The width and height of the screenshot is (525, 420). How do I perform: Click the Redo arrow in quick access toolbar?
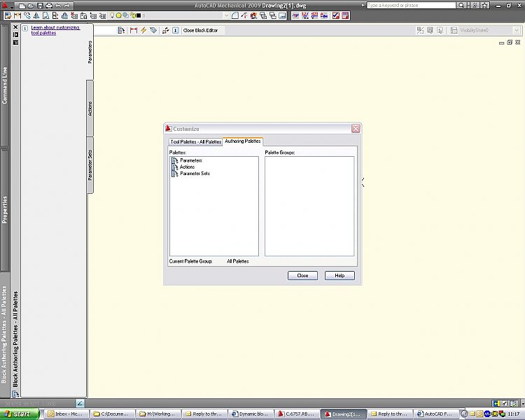pos(67,6)
